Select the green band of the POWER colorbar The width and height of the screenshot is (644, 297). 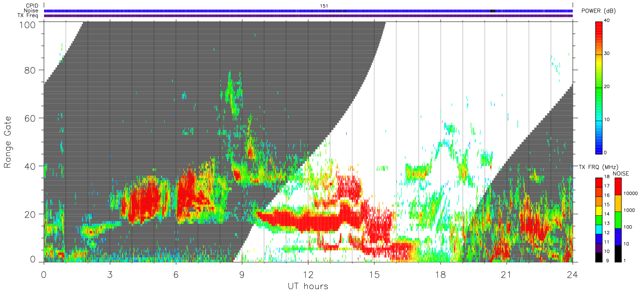599,86
